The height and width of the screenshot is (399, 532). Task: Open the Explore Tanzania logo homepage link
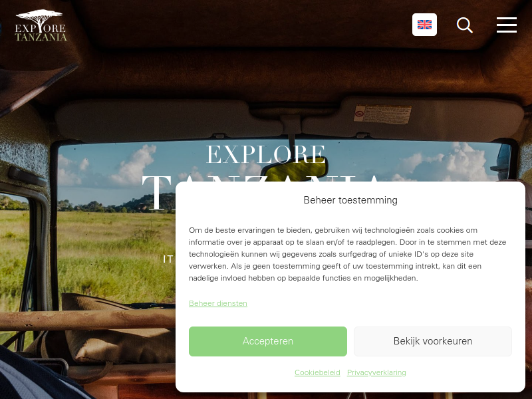(41, 25)
